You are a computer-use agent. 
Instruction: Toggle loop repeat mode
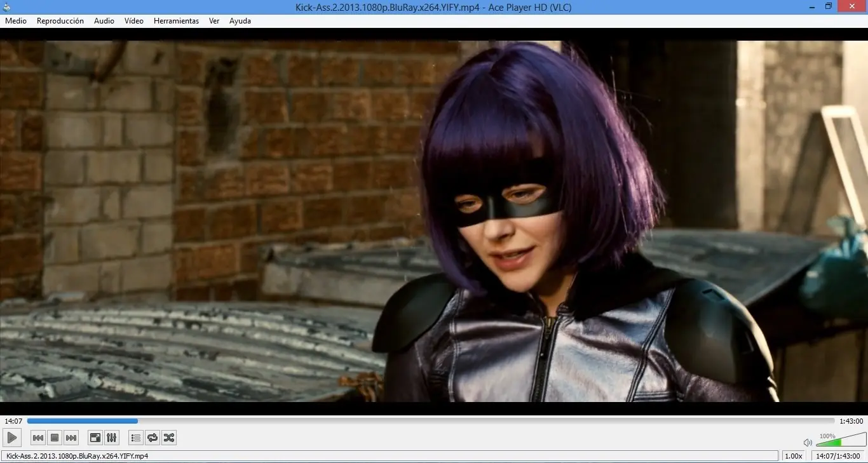pyautogui.click(x=152, y=438)
